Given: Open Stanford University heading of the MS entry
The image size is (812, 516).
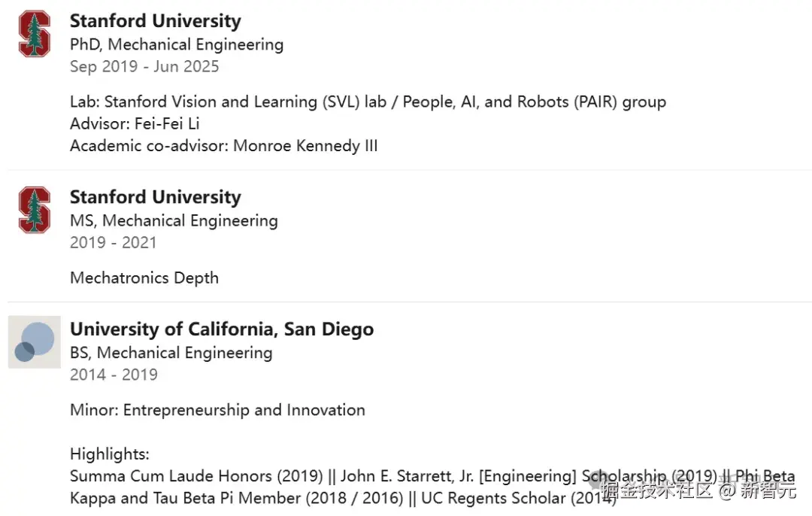Looking at the screenshot, I should tap(155, 197).
